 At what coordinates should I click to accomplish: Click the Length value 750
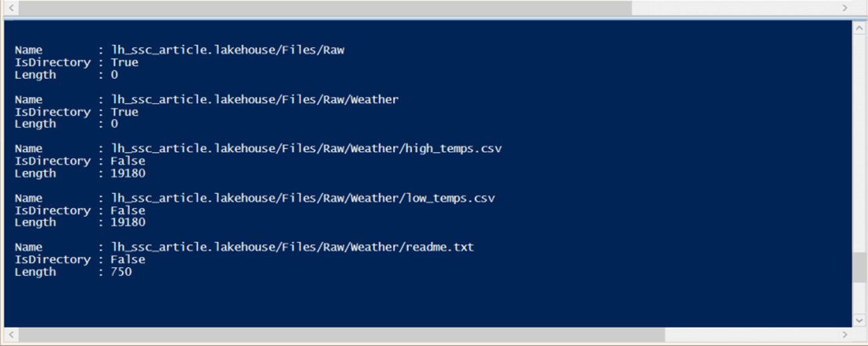pos(121,272)
